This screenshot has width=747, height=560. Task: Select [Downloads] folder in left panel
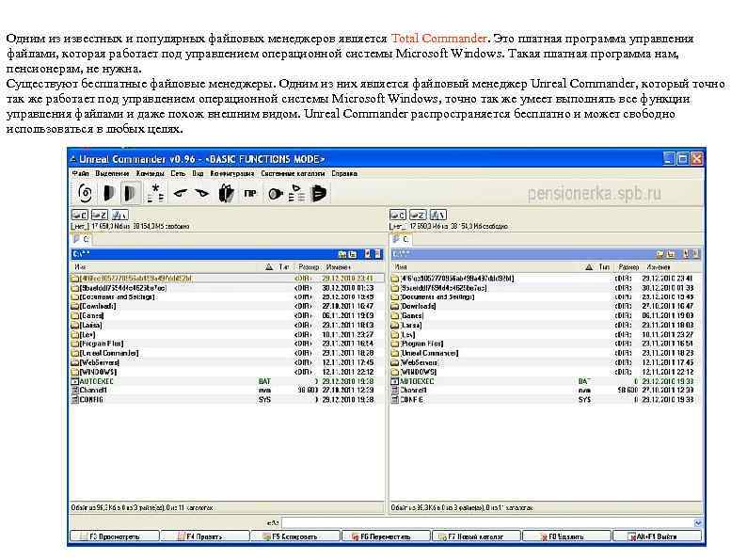[227, 307]
